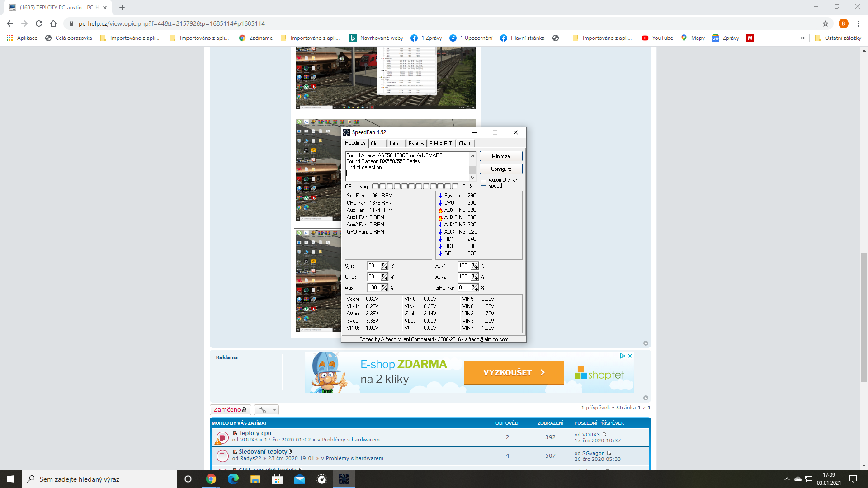Click the page vertical scrollbar
This screenshot has width=868, height=488.
point(864,316)
